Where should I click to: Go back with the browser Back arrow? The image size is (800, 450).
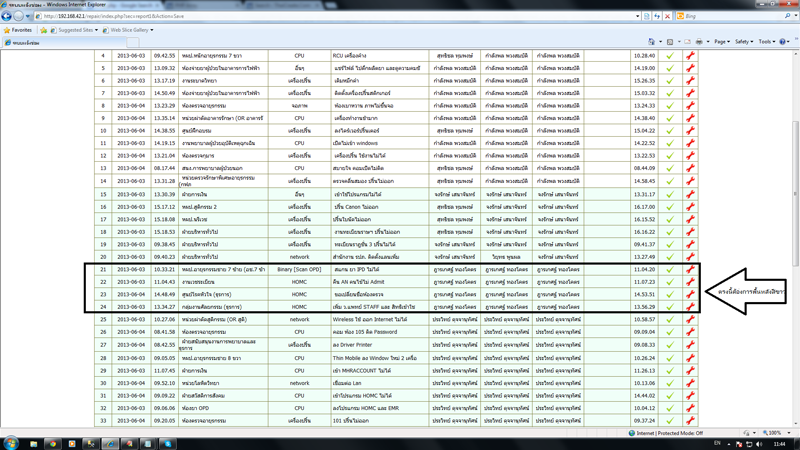pos(7,16)
